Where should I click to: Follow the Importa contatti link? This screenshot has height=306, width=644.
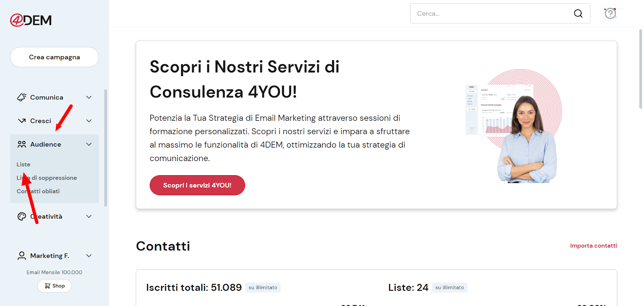click(x=593, y=246)
